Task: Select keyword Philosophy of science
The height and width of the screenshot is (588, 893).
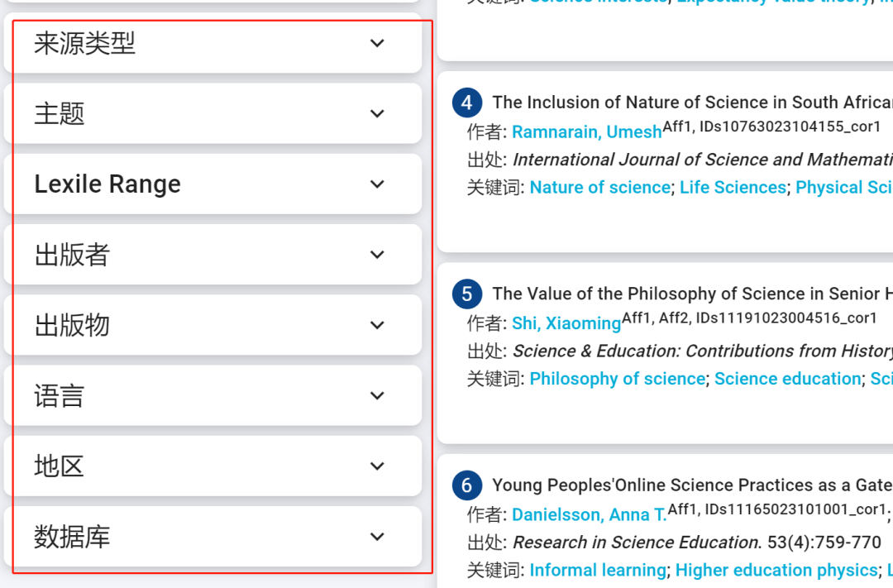Action: pyautogui.click(x=617, y=379)
